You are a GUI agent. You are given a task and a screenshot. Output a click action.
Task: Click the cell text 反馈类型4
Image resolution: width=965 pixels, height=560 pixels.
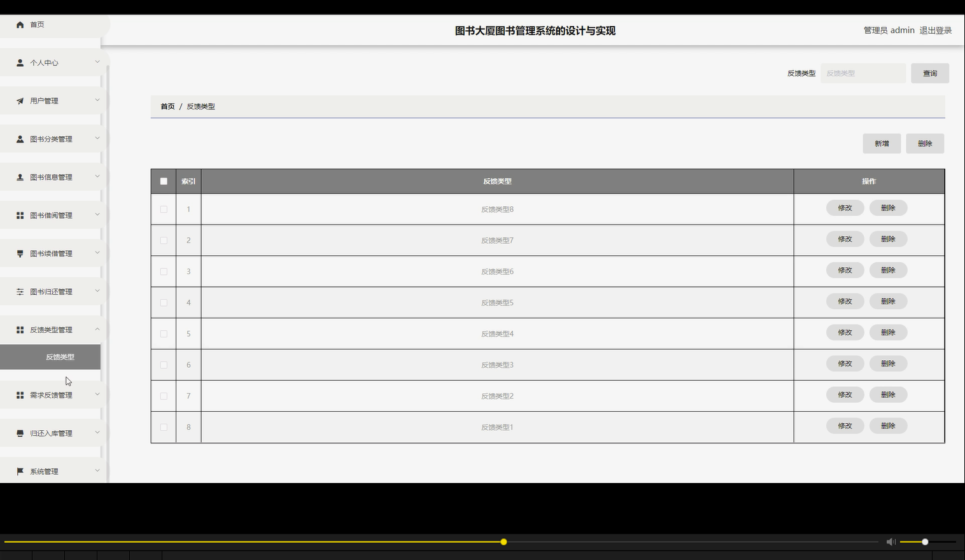pyautogui.click(x=497, y=334)
